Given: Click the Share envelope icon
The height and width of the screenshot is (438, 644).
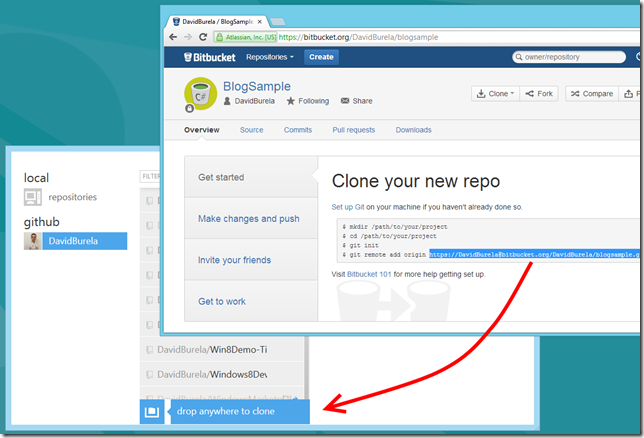Looking at the screenshot, I should coord(345,101).
